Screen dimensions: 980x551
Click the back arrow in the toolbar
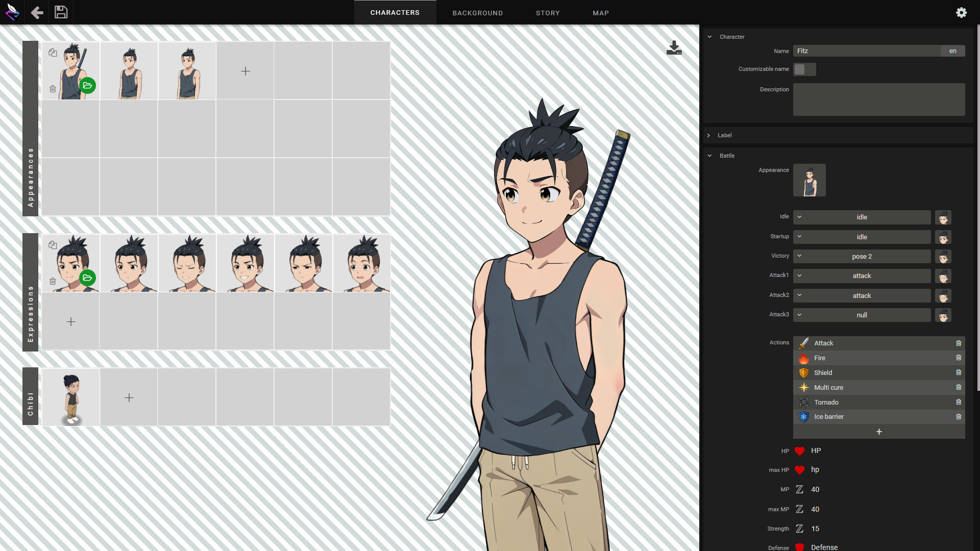click(x=36, y=12)
